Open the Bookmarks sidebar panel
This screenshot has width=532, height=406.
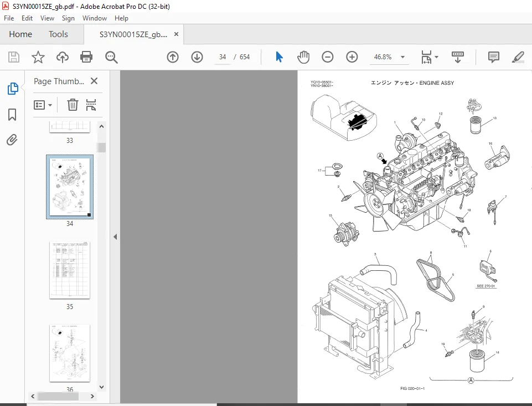[12, 115]
